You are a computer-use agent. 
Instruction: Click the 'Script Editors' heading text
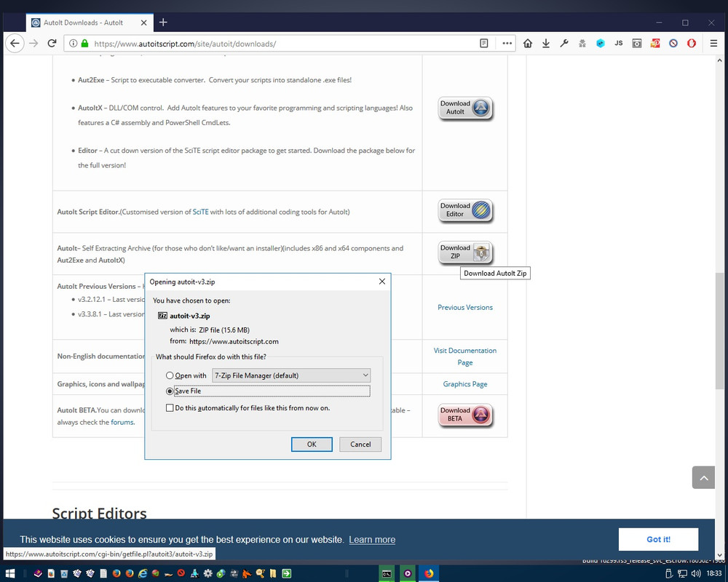point(99,513)
